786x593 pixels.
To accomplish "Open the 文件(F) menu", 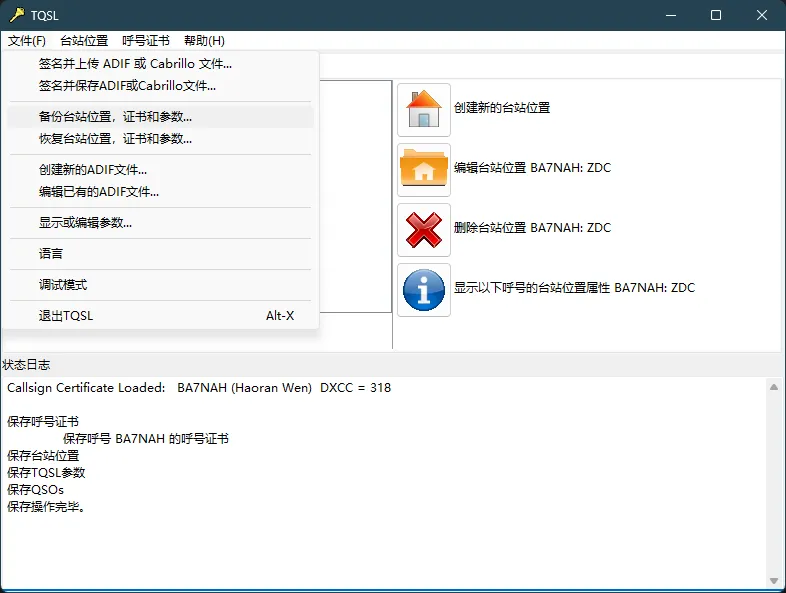I will pyautogui.click(x=27, y=41).
